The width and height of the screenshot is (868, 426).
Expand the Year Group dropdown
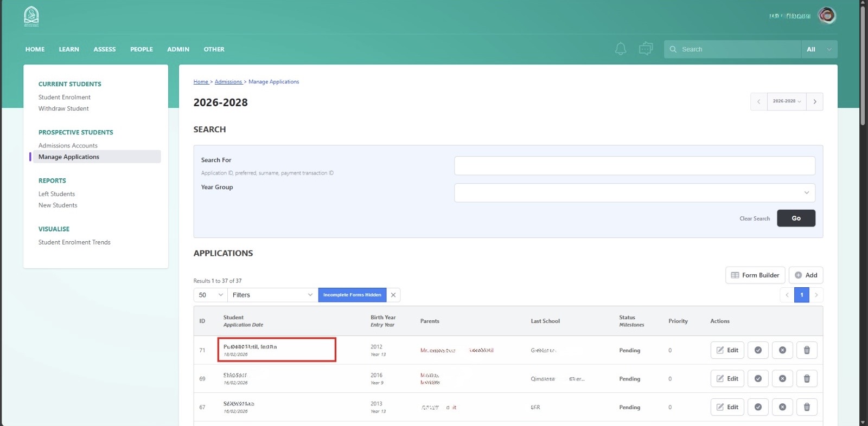[634, 193]
